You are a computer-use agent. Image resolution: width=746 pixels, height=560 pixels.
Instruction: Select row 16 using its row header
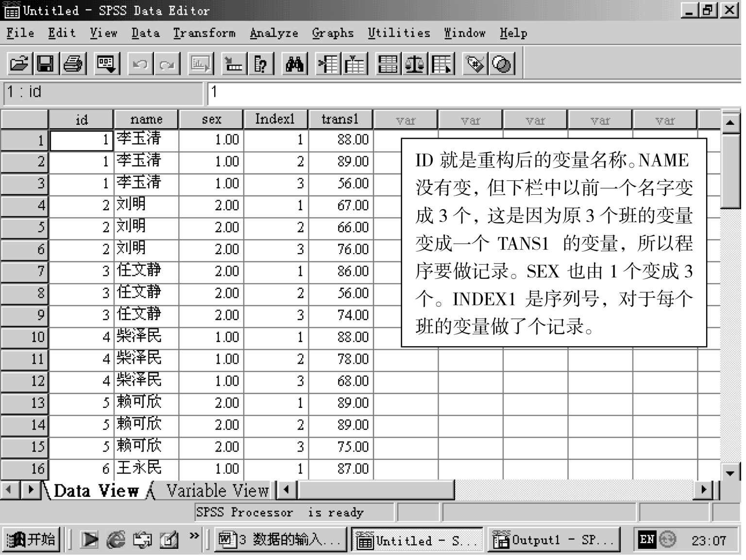pyautogui.click(x=24, y=469)
